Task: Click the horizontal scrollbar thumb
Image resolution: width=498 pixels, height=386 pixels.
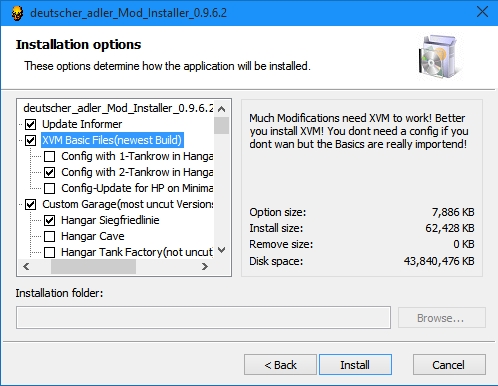Action: [x=93, y=266]
